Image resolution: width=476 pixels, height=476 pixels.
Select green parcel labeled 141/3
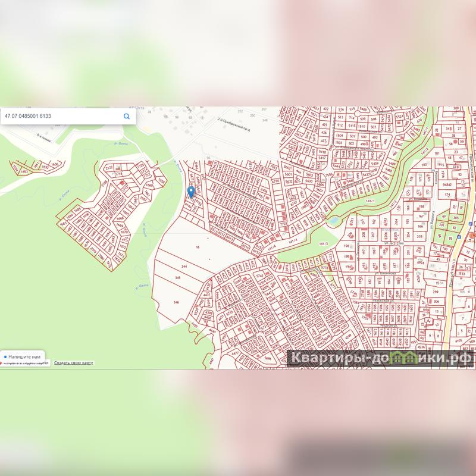323,243
